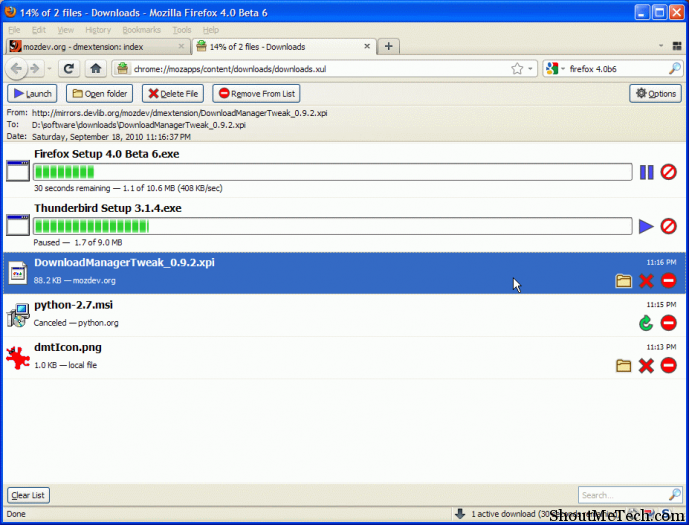The image size is (689, 525).
Task: Open containing folder for dmtIcon.png
Action: click(x=624, y=366)
